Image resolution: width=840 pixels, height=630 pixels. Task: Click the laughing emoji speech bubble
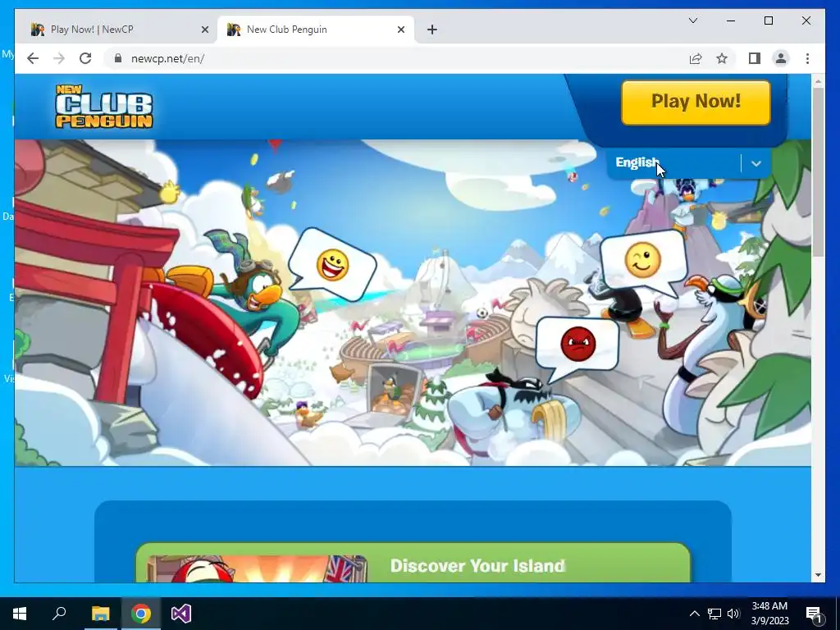(332, 265)
